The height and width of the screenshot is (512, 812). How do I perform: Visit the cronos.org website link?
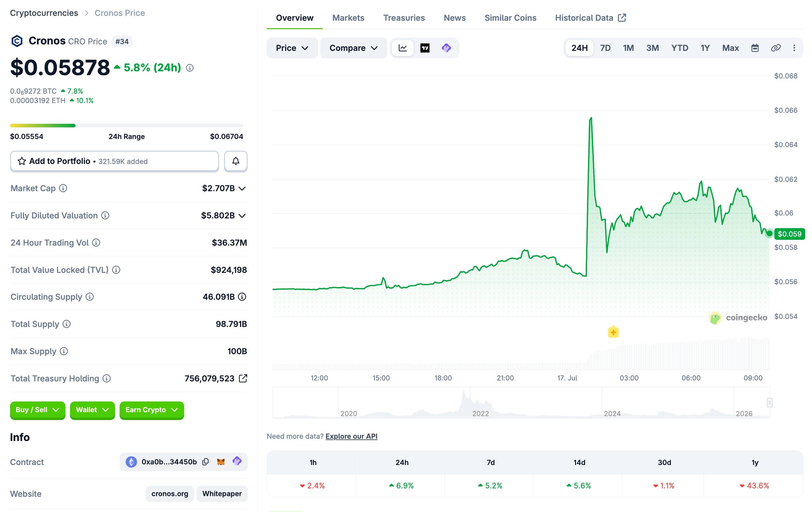click(170, 494)
